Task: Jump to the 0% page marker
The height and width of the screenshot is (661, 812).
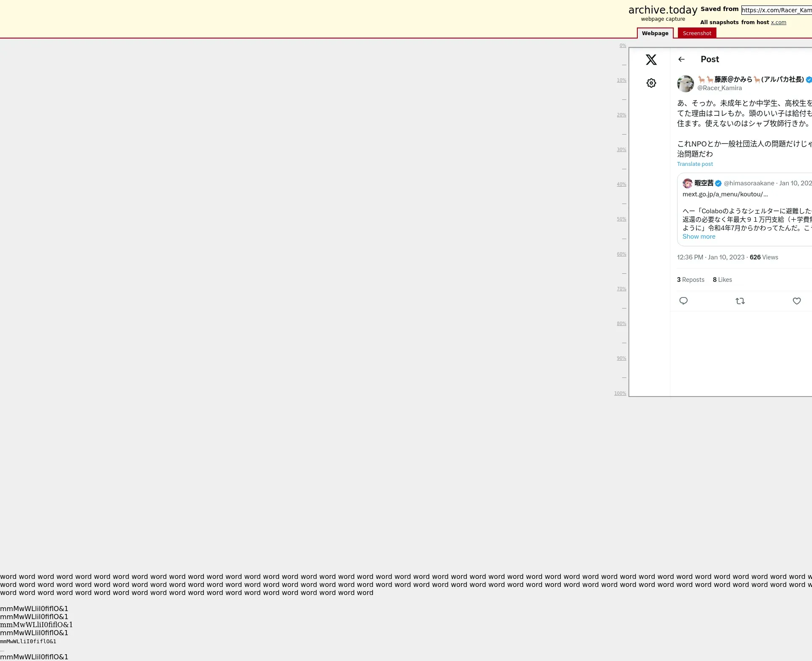Action: (x=623, y=45)
